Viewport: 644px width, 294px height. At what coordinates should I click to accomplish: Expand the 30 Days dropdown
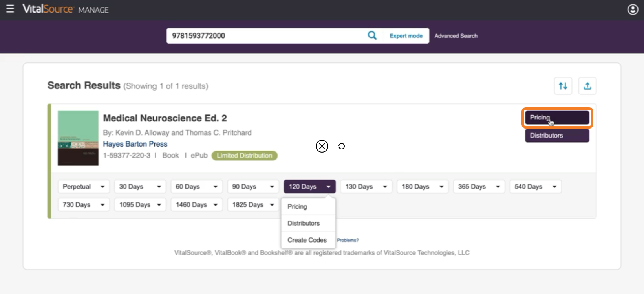coord(140,187)
